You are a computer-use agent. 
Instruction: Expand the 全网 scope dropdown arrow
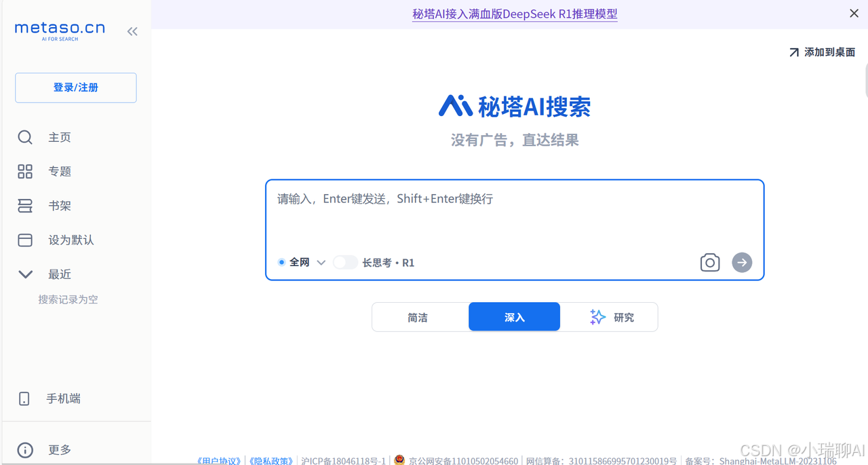click(x=321, y=263)
